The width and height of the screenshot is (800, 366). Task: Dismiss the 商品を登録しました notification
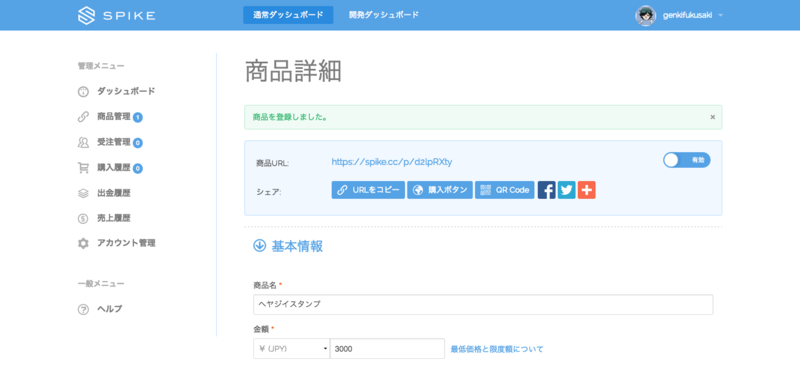pos(713,117)
